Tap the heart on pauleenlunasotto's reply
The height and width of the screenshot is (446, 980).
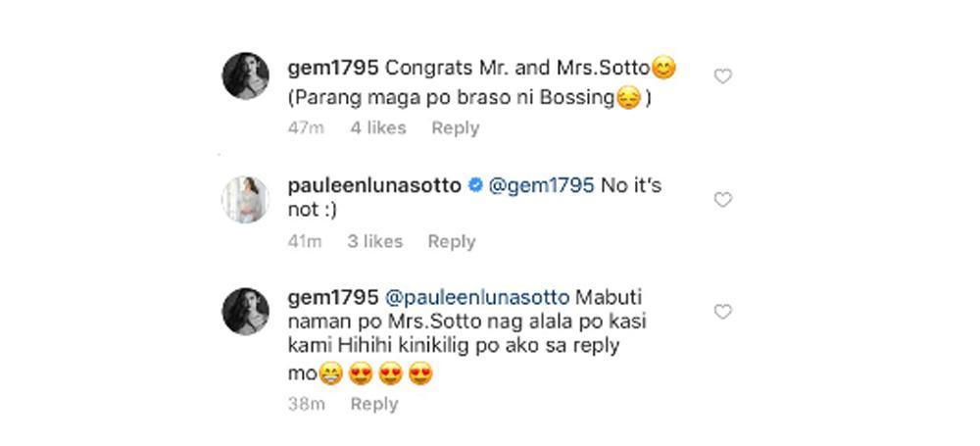click(x=722, y=200)
